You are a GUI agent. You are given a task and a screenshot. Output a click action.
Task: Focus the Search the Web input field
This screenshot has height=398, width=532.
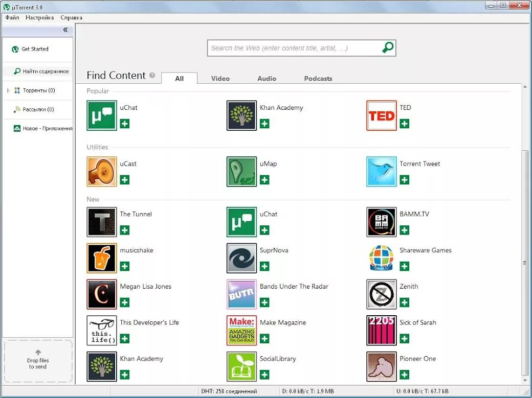(x=295, y=48)
